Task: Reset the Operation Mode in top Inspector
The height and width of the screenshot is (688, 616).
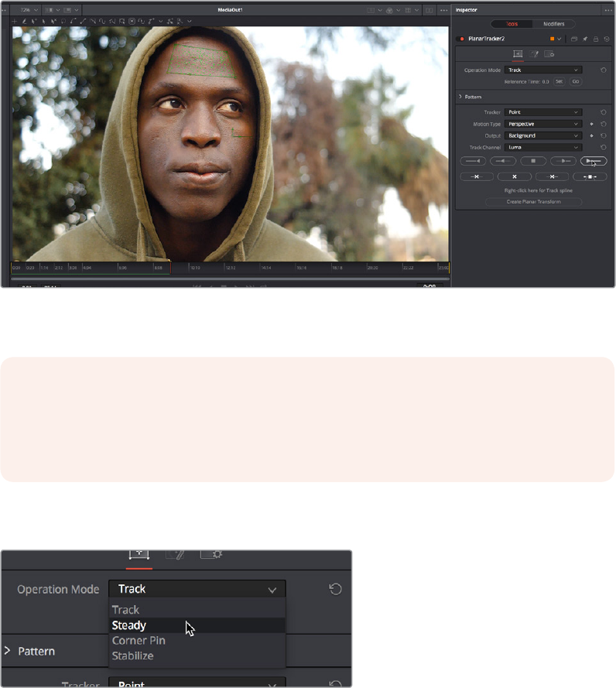Action: tap(604, 70)
